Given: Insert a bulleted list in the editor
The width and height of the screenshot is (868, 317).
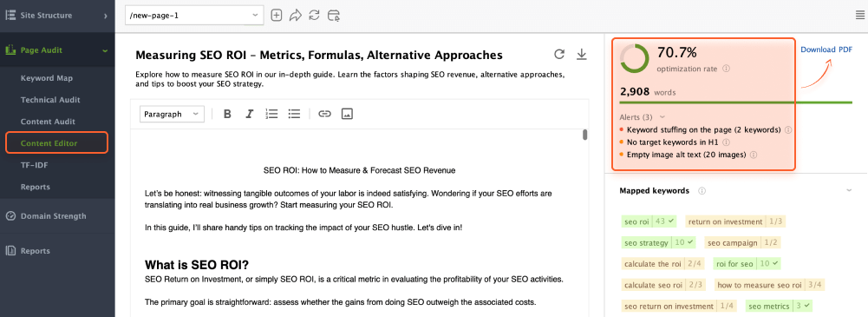Looking at the screenshot, I should click(295, 114).
